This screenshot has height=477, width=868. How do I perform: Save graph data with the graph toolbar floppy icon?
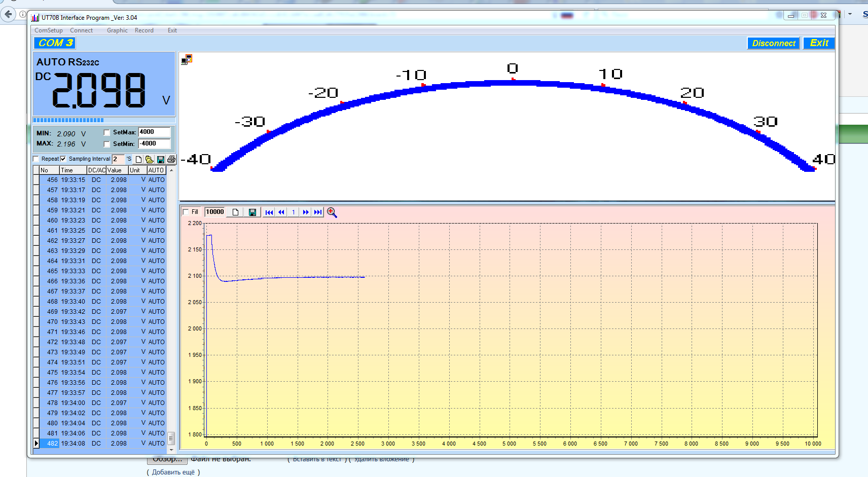coord(252,212)
